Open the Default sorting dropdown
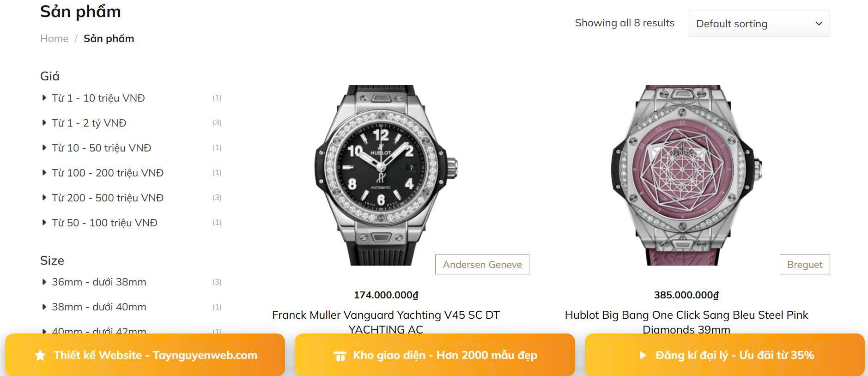Image resolution: width=868 pixels, height=376 pixels. tap(759, 24)
